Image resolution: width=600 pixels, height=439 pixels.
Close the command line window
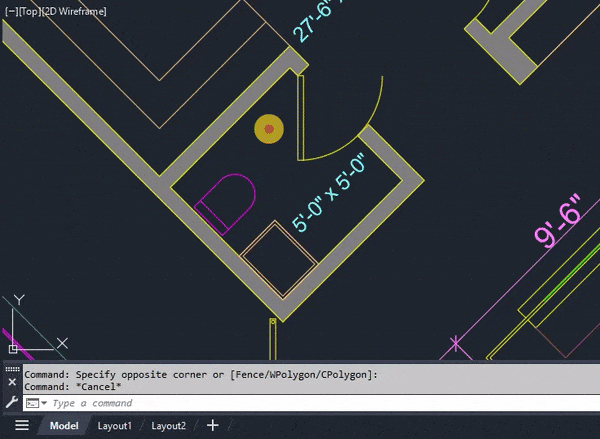(x=12, y=382)
